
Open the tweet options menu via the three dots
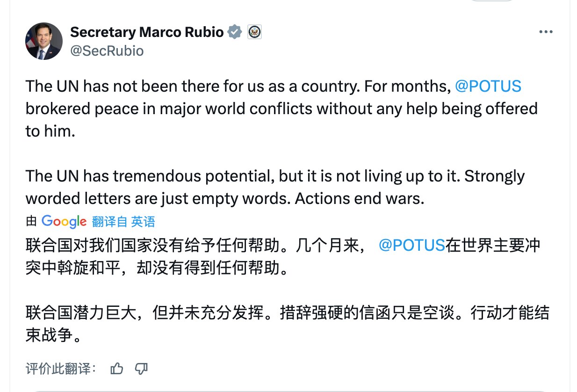pyautogui.click(x=546, y=31)
